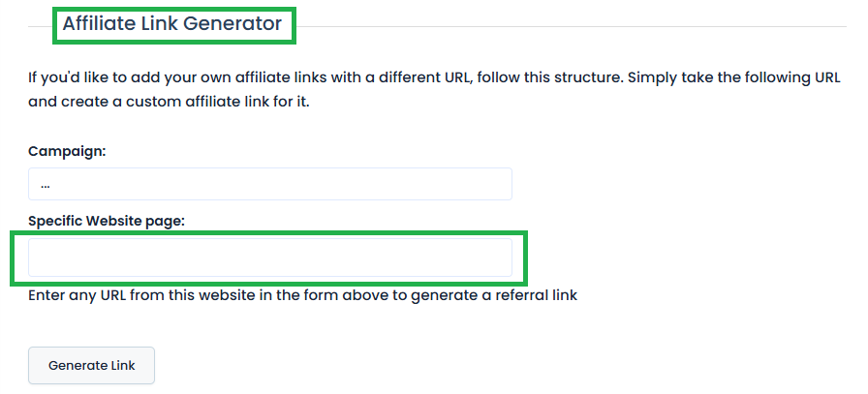Screen dimensions: 868x394
Task: Click the horizontal divider right of heading
Action: pos(581,26)
